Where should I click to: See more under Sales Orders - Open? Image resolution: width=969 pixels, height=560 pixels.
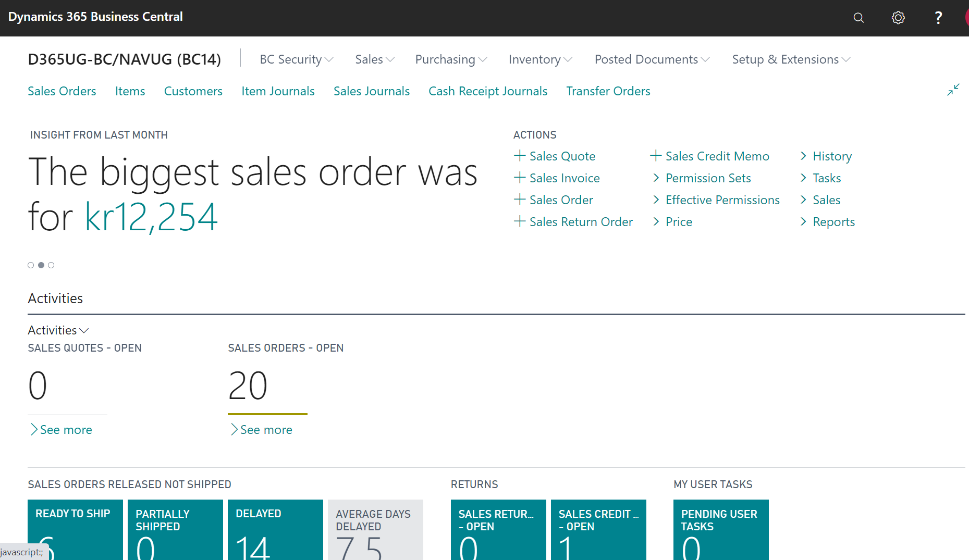(261, 430)
